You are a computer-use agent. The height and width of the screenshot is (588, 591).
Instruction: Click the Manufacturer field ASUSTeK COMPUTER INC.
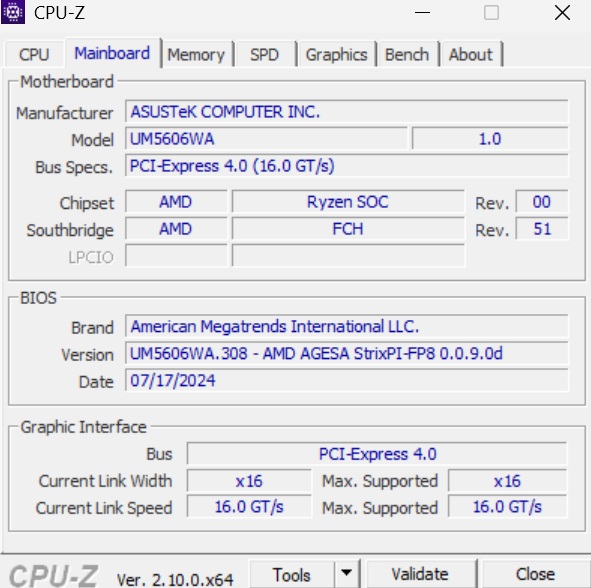(x=346, y=112)
